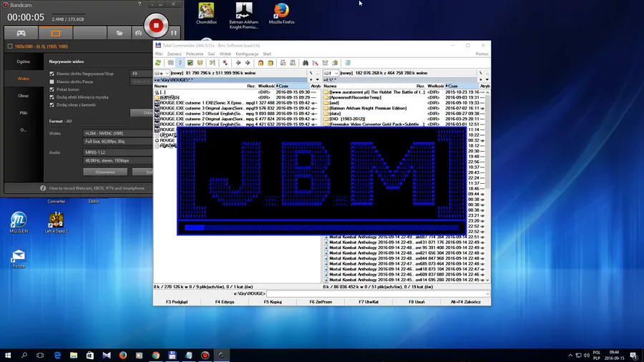Open Pliki menu in Total Commander
The width and height of the screenshot is (644, 362).
159,54
